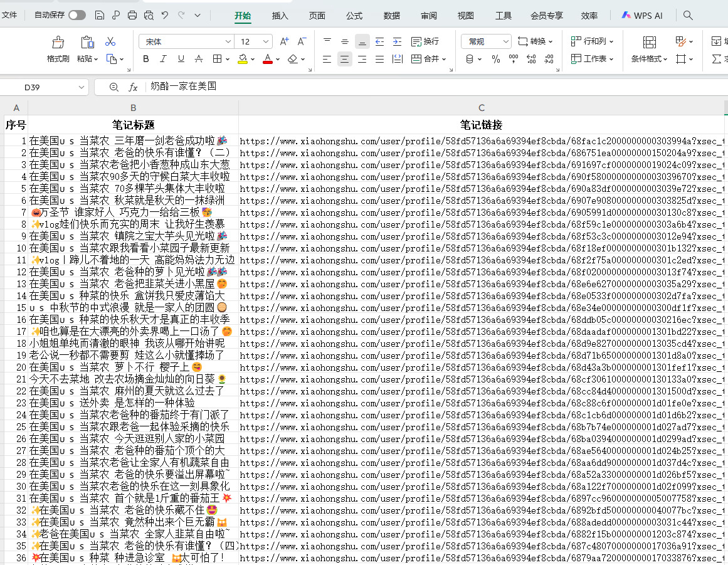Click the increase indent icon
Screen dimensions: 728x565
(397, 41)
